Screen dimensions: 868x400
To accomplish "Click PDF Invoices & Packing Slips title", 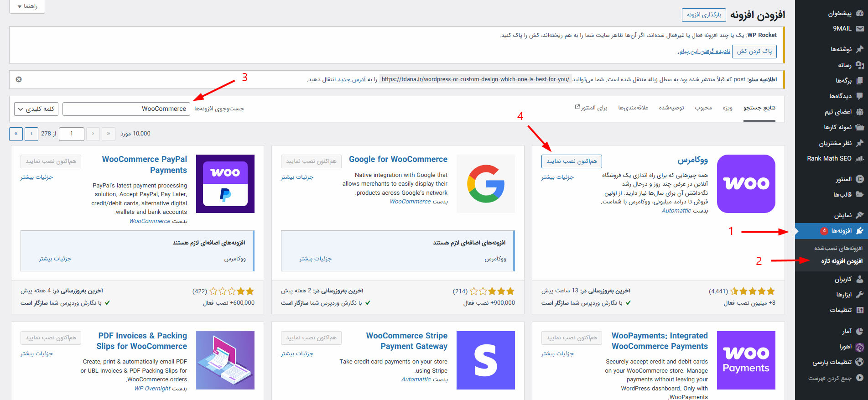I will (x=142, y=341).
